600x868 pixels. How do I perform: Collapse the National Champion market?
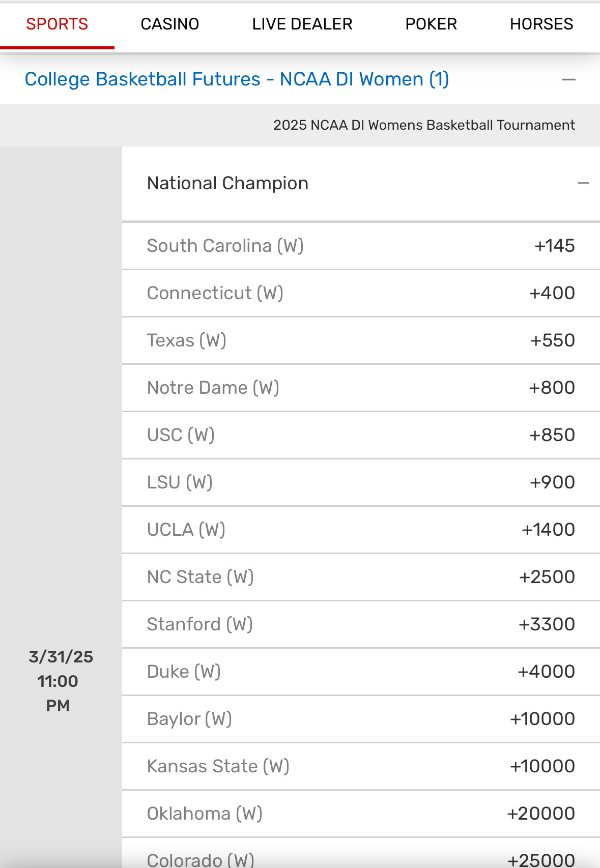583,183
